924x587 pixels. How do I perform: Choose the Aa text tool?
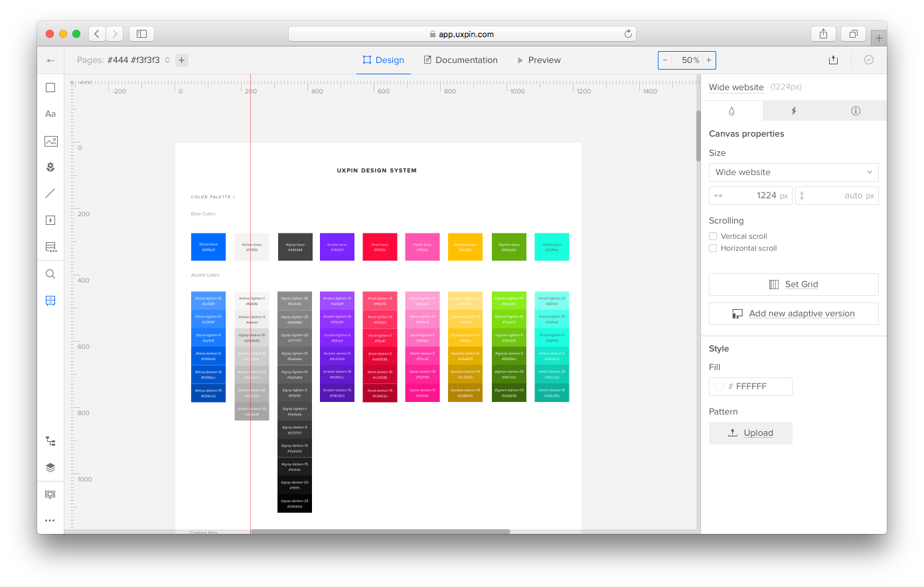50,114
